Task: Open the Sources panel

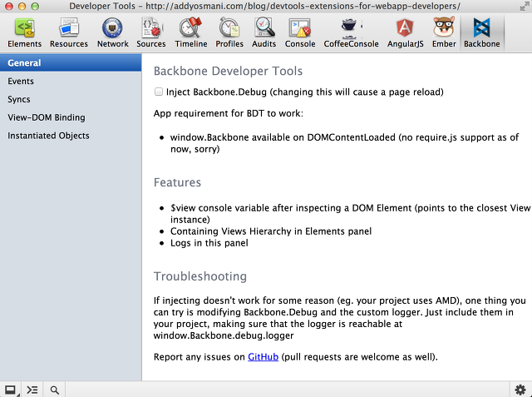Action: point(151,33)
